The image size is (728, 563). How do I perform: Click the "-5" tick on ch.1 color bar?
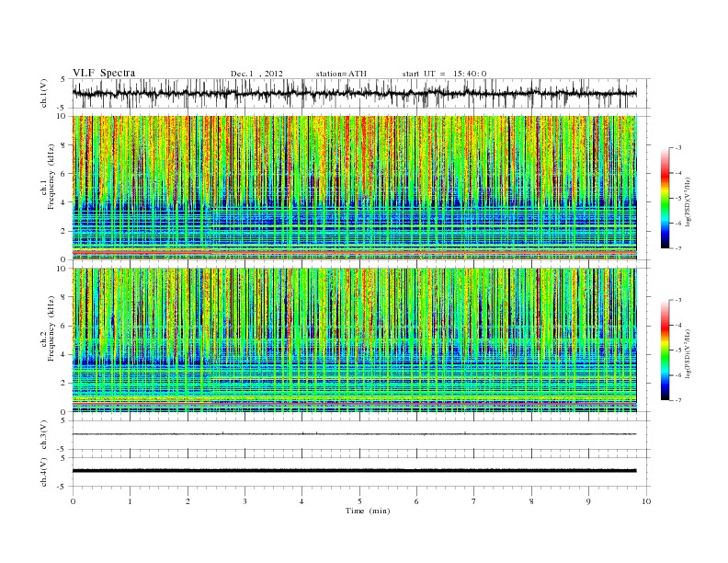click(678, 199)
